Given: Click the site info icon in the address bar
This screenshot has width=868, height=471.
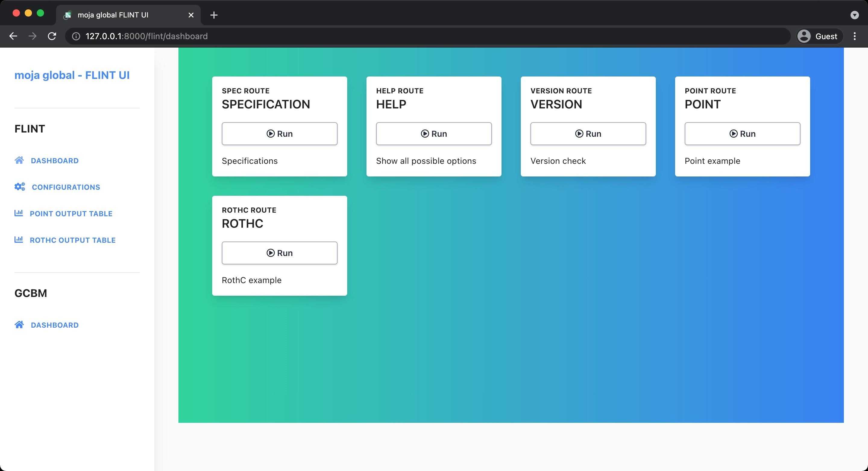Looking at the screenshot, I should 76,36.
